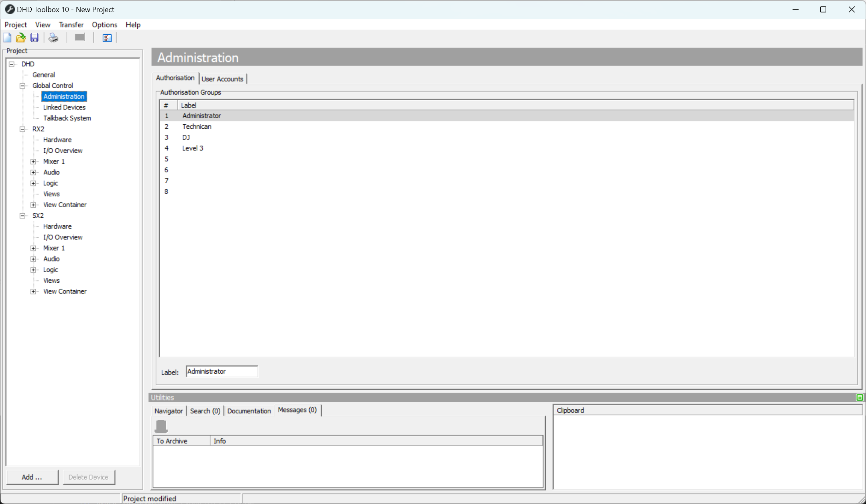Click the archive hat icon in Messages
Viewport: 866px width, 504px height.
(161, 425)
